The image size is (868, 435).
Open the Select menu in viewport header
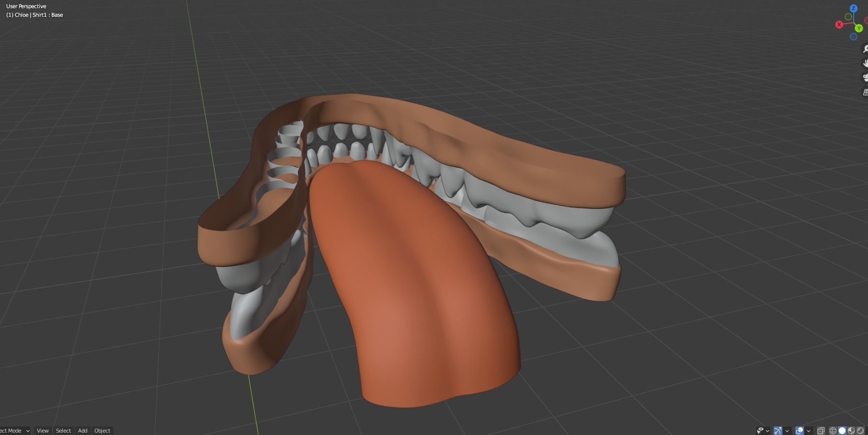tap(63, 431)
